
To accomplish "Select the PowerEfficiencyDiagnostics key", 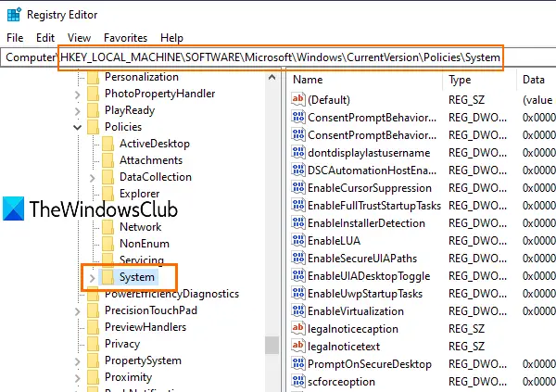I will click(x=171, y=294).
